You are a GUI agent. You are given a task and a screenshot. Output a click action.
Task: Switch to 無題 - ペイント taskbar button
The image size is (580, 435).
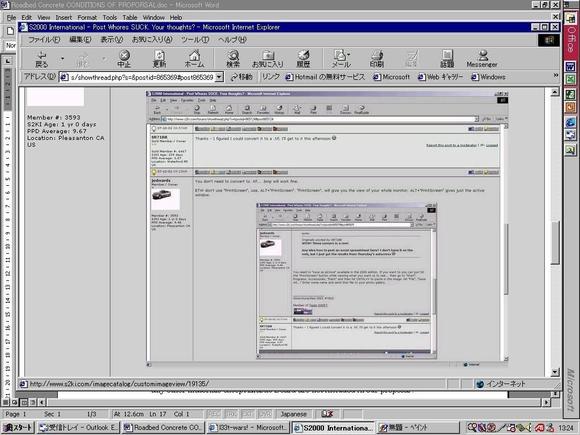(418, 428)
